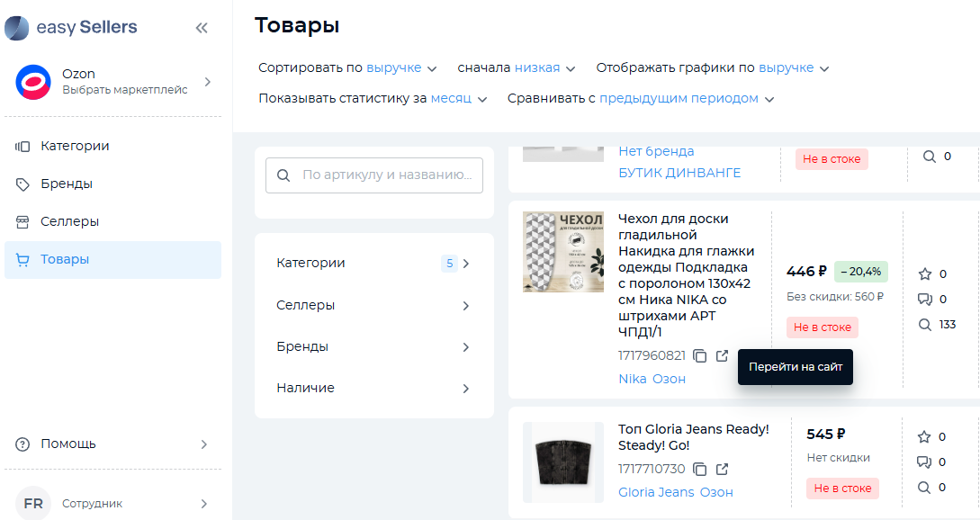The image size is (980, 520).
Task: Copy article number 1717710730
Action: (x=700, y=469)
